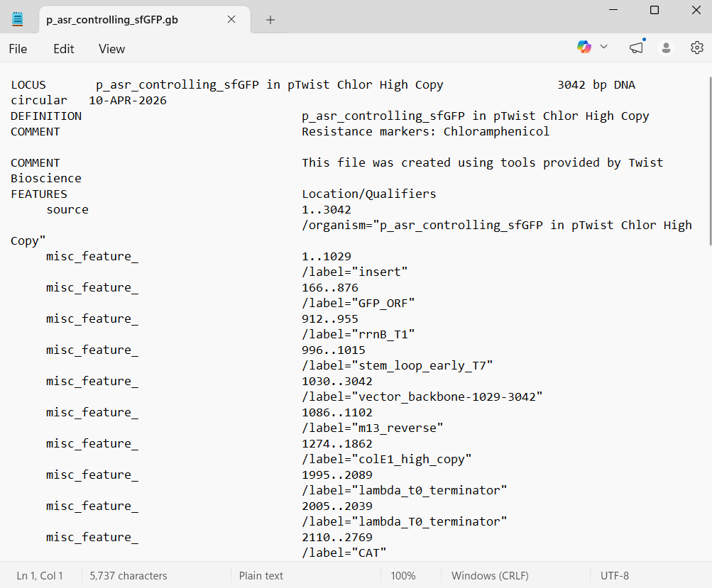Viewport: 712px width, 588px height.
Task: Click the Bioscience line text
Action: pyautogui.click(x=46, y=179)
